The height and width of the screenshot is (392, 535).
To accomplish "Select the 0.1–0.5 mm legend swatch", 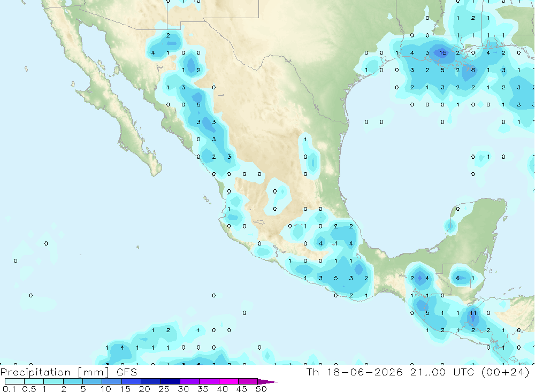I will 14,381.
